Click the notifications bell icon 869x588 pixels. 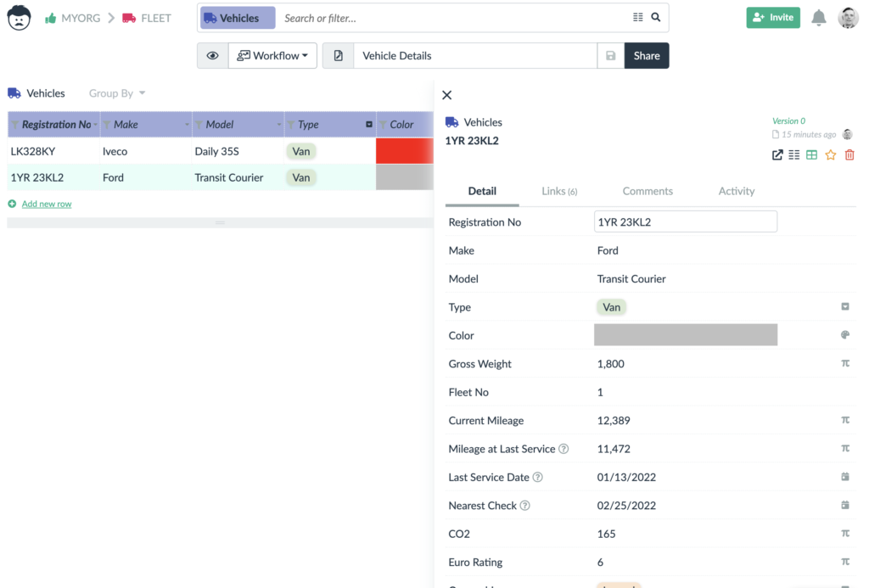pyautogui.click(x=818, y=17)
